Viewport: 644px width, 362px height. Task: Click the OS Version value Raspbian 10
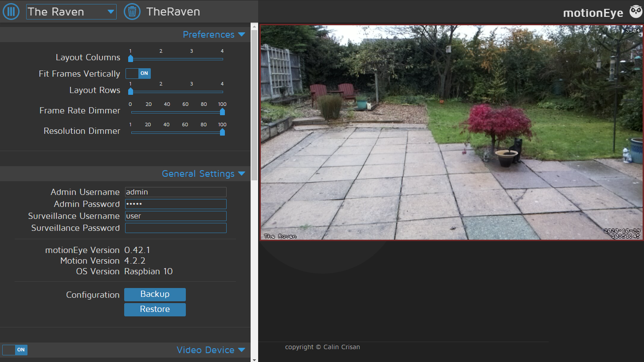point(149,272)
